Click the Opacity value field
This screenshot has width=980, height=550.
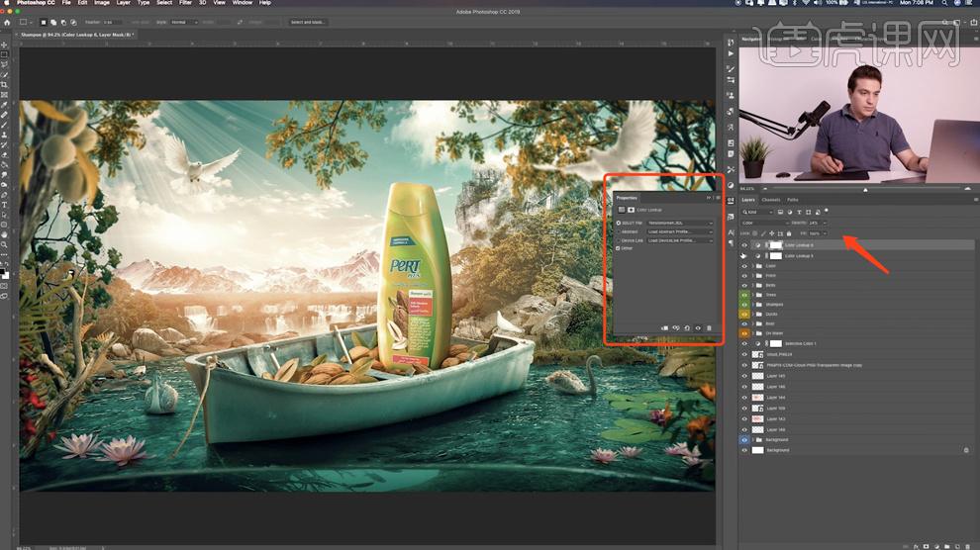[814, 223]
